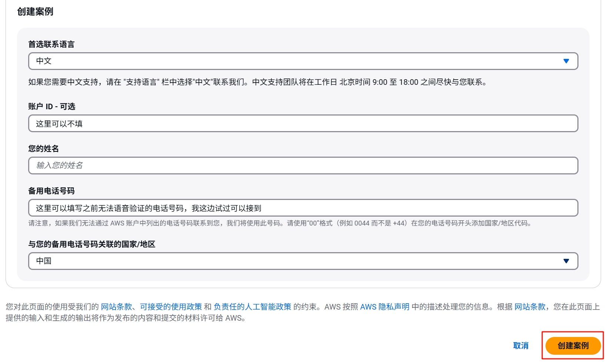The image size is (607, 364).
Task: Click the 备用电话号码 field label
Action: (x=51, y=191)
